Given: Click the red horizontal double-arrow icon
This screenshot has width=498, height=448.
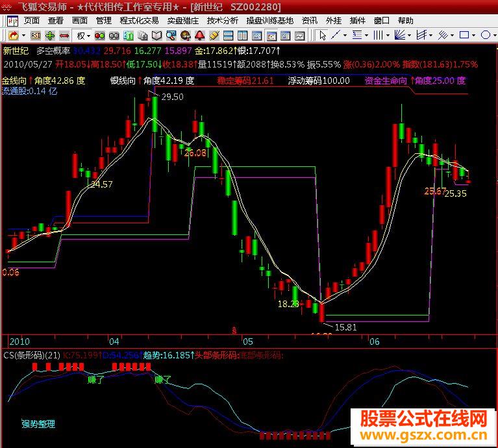Looking at the screenshot, I should (64, 36).
